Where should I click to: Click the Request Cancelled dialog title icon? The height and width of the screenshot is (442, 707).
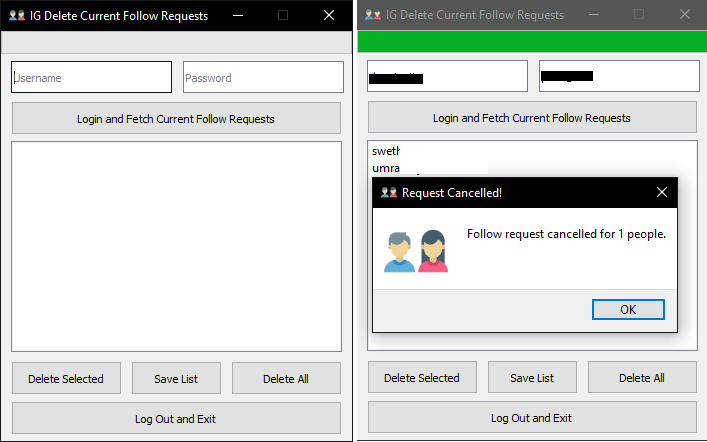389,193
